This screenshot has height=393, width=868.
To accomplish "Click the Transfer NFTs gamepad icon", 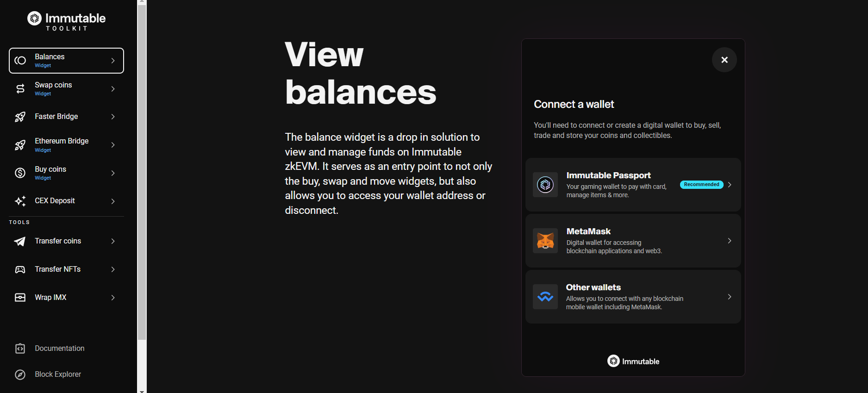I will tap(20, 269).
